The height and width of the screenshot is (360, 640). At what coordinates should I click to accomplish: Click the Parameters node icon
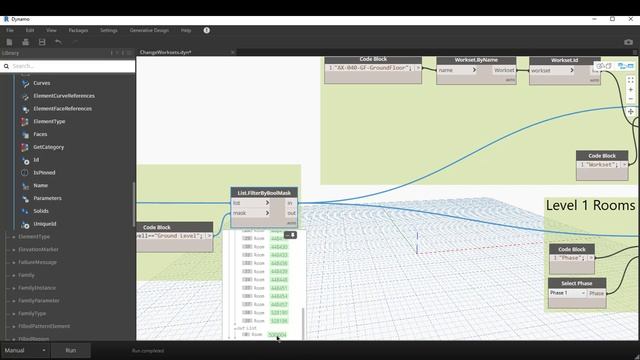click(x=25, y=198)
